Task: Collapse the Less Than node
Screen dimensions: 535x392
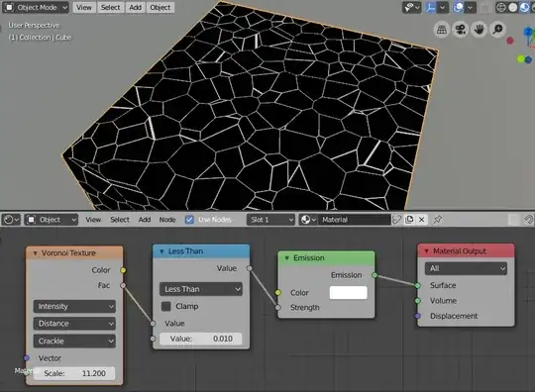Action: click(161, 251)
